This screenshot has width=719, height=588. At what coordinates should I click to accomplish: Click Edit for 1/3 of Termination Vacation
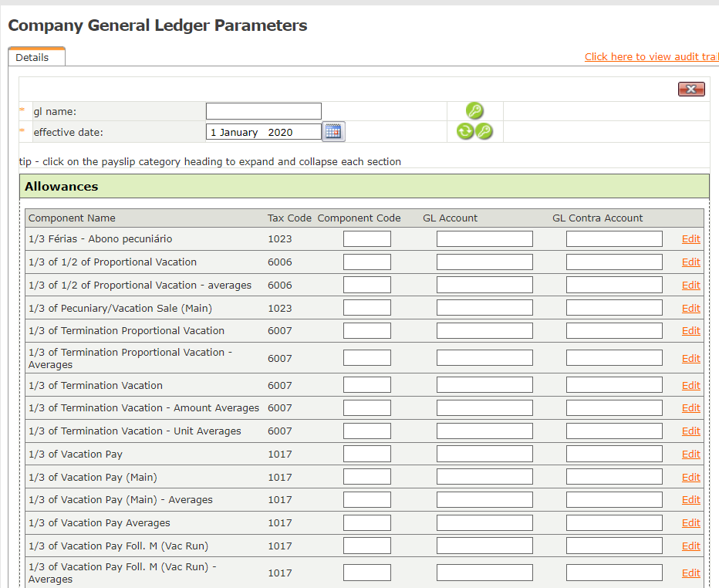[x=690, y=386]
